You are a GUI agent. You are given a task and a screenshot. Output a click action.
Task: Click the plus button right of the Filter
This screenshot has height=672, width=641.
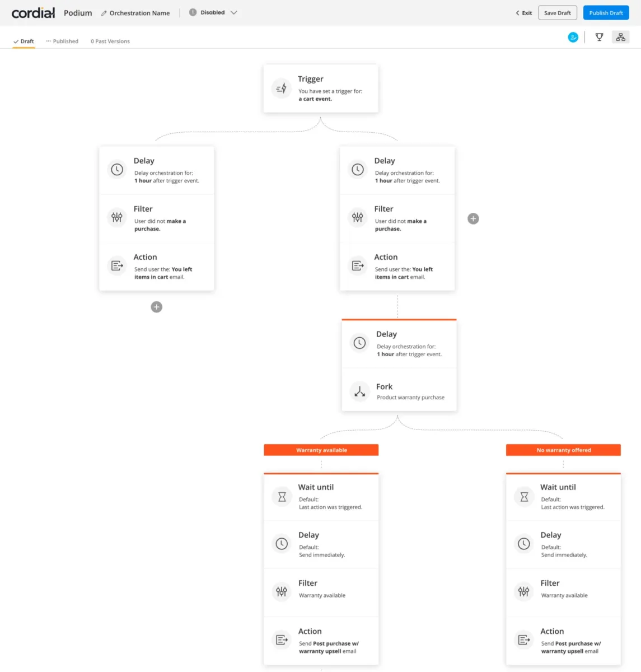[473, 219]
